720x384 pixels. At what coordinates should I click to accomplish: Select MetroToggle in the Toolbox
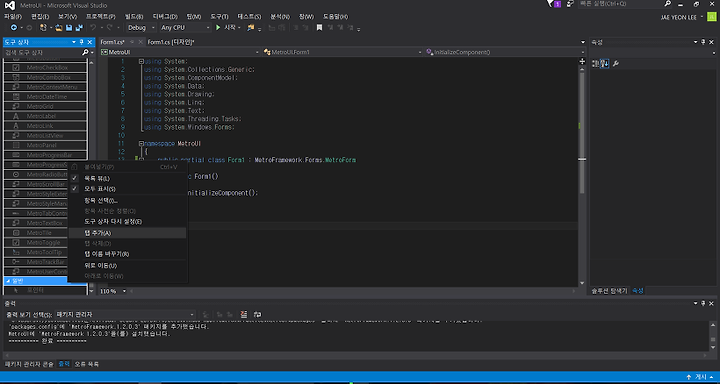[36, 243]
